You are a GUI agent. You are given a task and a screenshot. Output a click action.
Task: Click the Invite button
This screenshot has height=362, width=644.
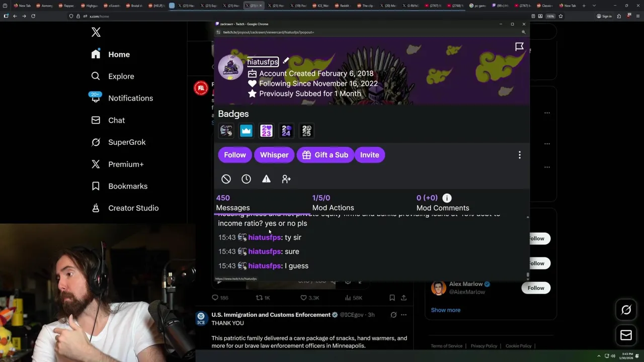(x=369, y=155)
